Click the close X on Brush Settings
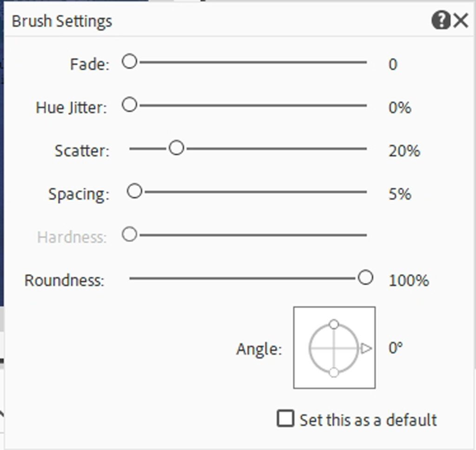 (x=460, y=20)
